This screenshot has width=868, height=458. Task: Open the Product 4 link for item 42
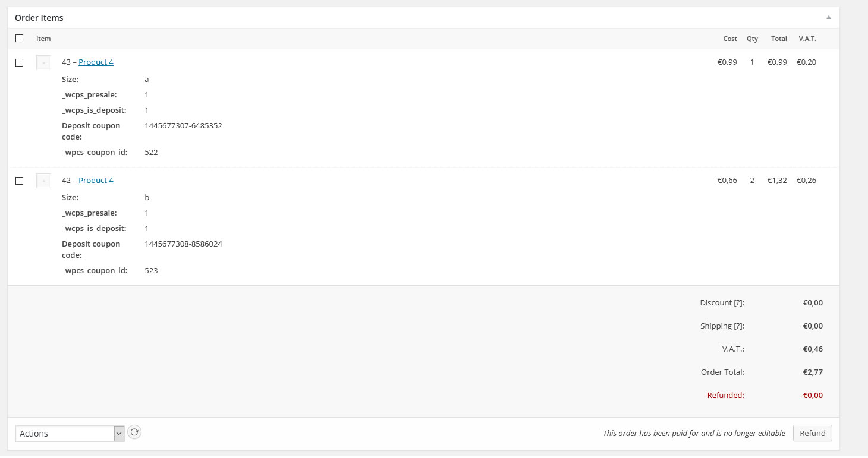click(x=96, y=181)
